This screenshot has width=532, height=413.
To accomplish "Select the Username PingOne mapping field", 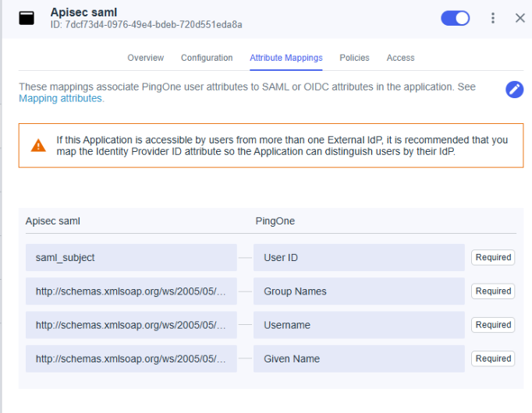I will [x=359, y=325].
